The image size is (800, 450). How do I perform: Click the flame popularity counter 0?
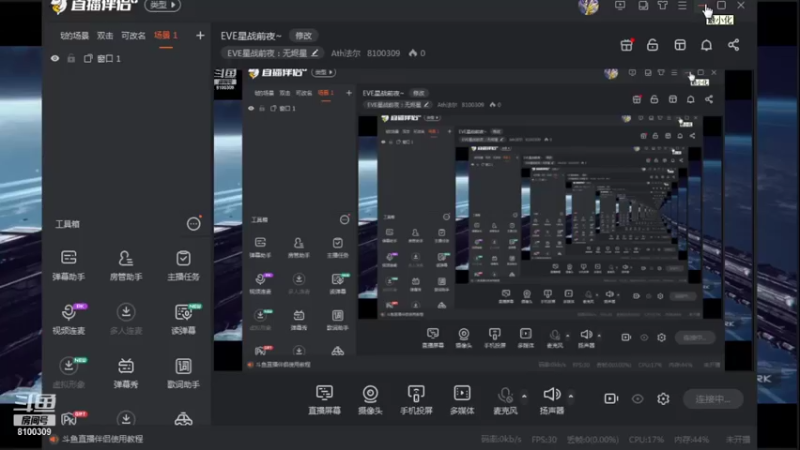tap(417, 53)
